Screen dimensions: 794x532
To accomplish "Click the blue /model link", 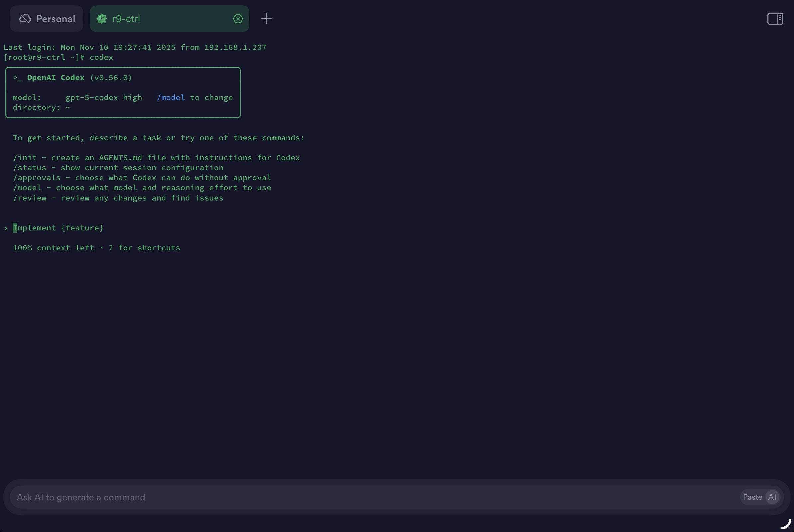I will [x=171, y=98].
